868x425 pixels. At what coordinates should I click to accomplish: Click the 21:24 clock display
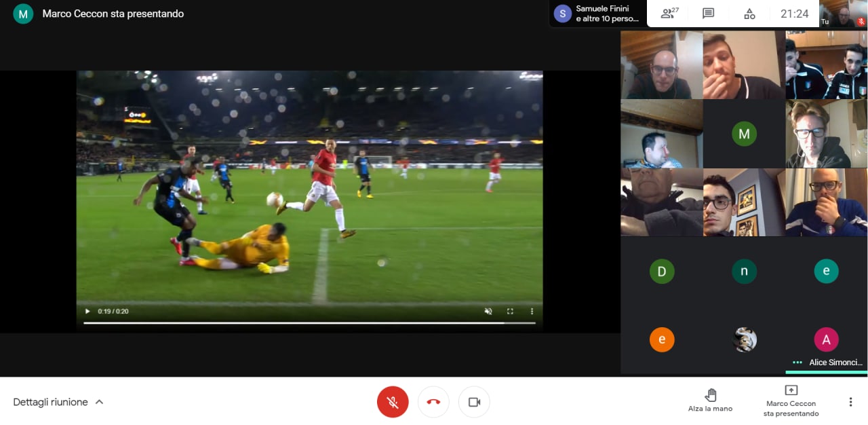794,14
